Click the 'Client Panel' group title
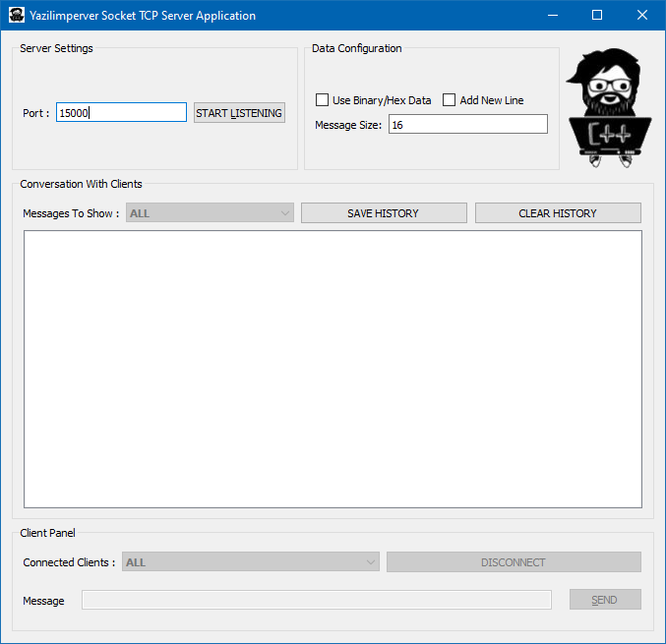Viewport: 666px width, 644px height. pyautogui.click(x=47, y=533)
